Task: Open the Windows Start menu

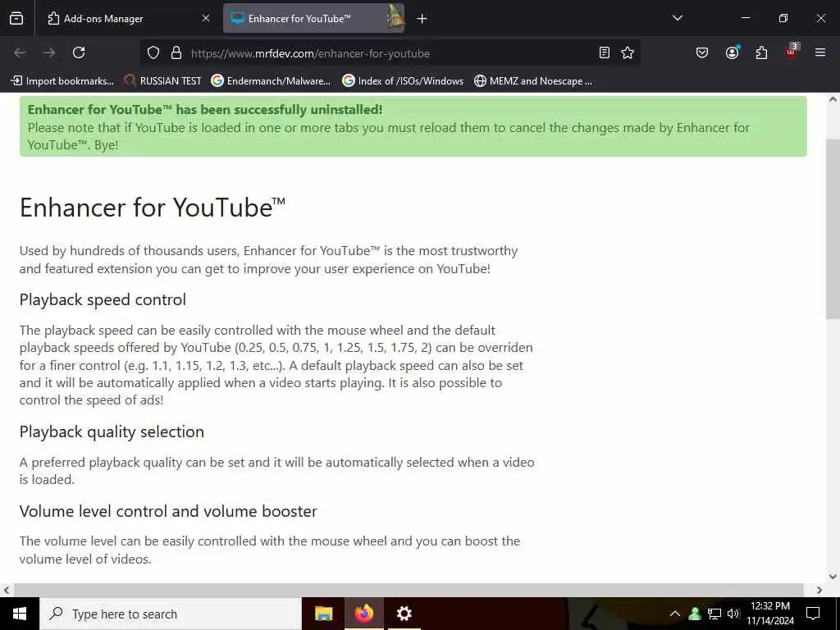Action: tap(20, 614)
